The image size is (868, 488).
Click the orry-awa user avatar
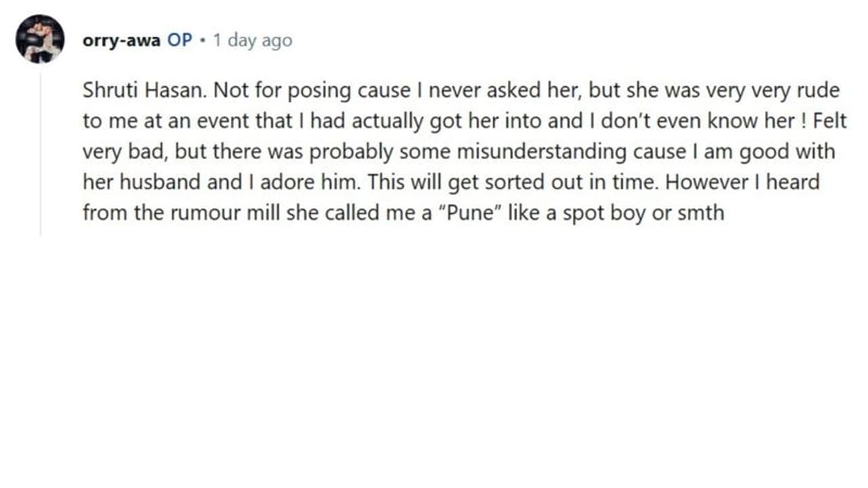click(40, 39)
